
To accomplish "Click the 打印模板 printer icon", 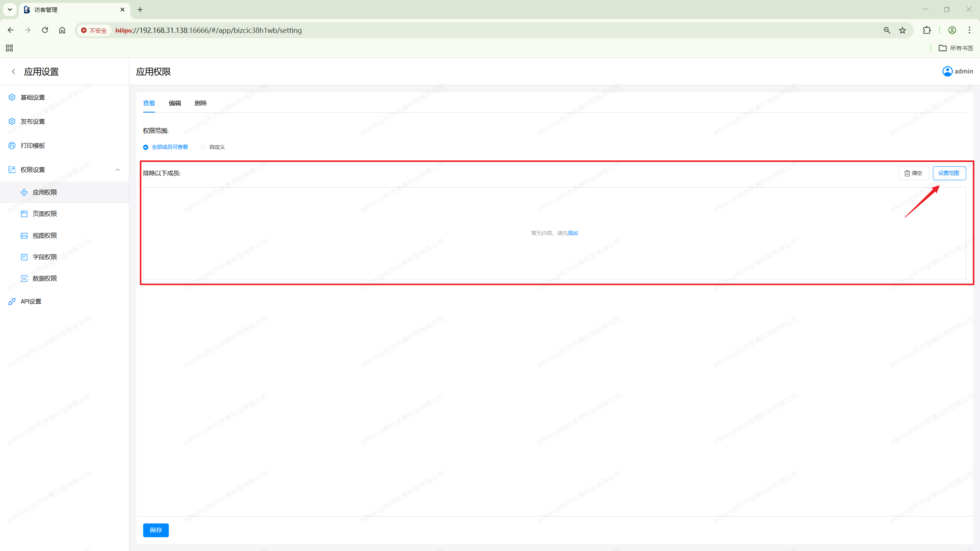I will [x=12, y=145].
